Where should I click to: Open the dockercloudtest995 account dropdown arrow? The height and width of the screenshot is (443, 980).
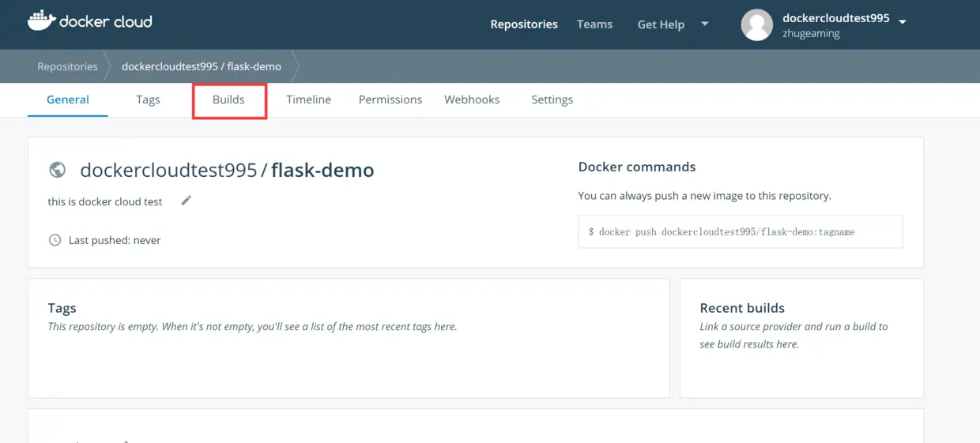point(903,21)
